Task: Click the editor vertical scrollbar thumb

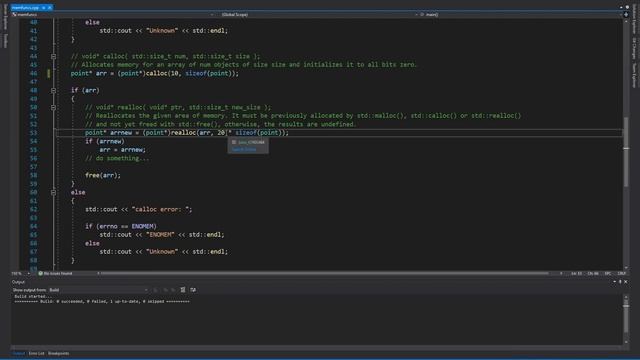Action: (626, 152)
